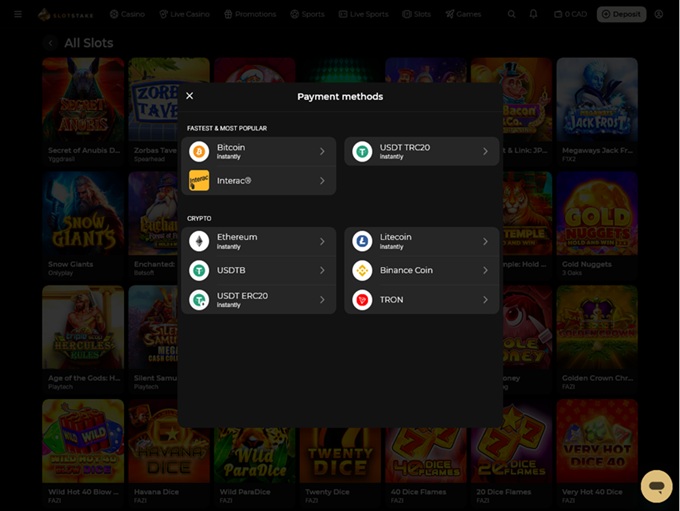
Task: Open the live chat bubble button
Action: pyautogui.click(x=657, y=486)
